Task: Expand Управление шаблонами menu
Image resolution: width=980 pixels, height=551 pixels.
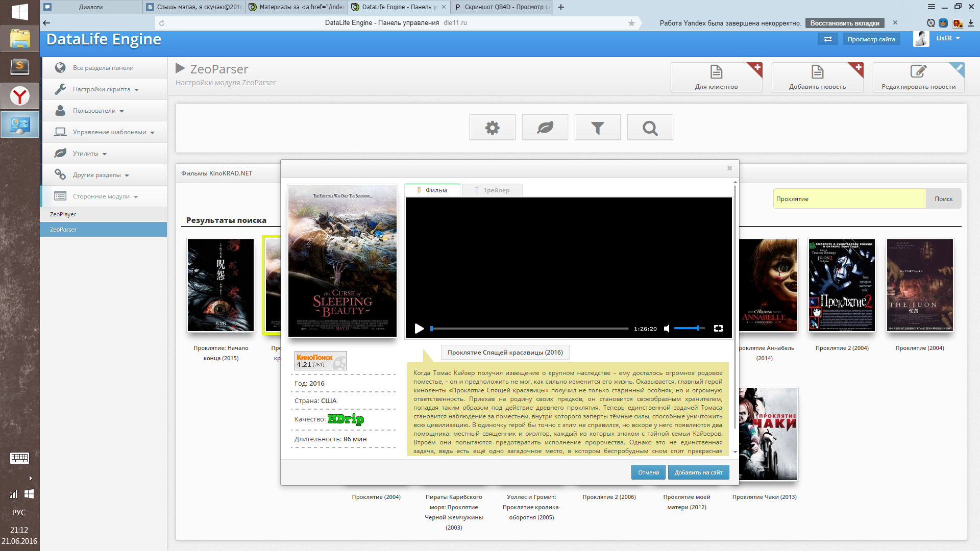Action: point(104,132)
